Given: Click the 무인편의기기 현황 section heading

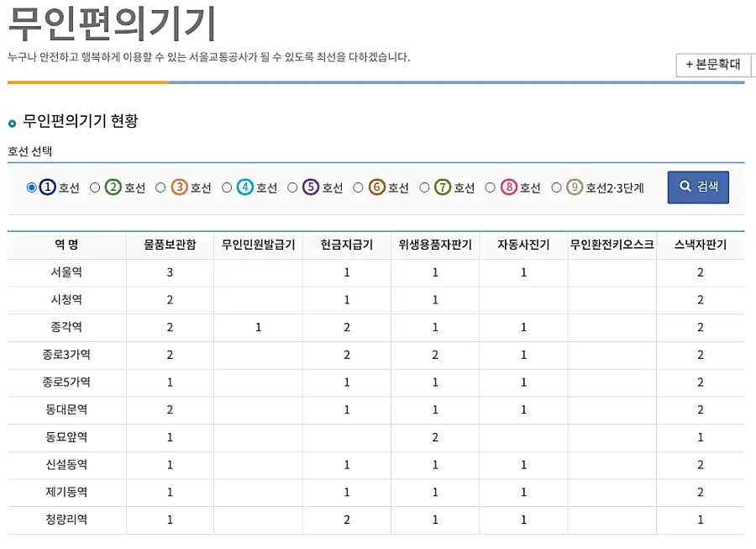Looking at the screenshot, I should (81, 120).
